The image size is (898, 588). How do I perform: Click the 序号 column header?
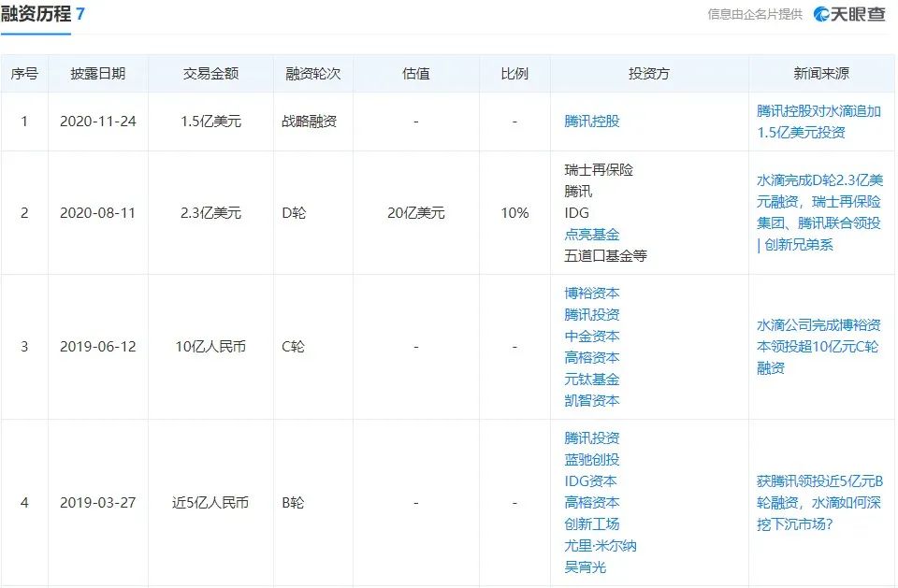pyautogui.click(x=24, y=74)
